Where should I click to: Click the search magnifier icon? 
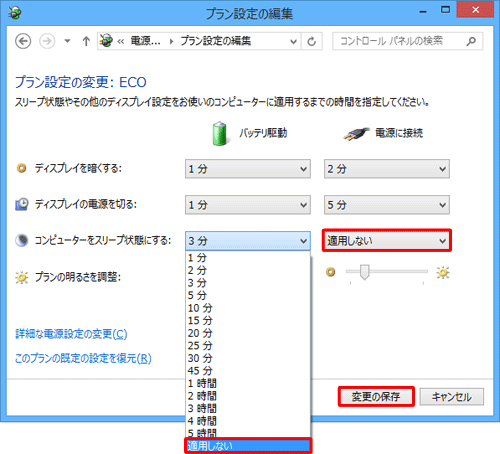pyautogui.click(x=471, y=41)
